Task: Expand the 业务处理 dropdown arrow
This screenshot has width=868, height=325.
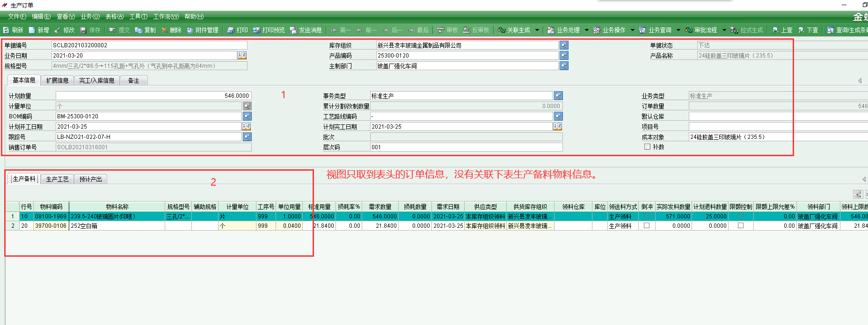Action: click(586, 30)
